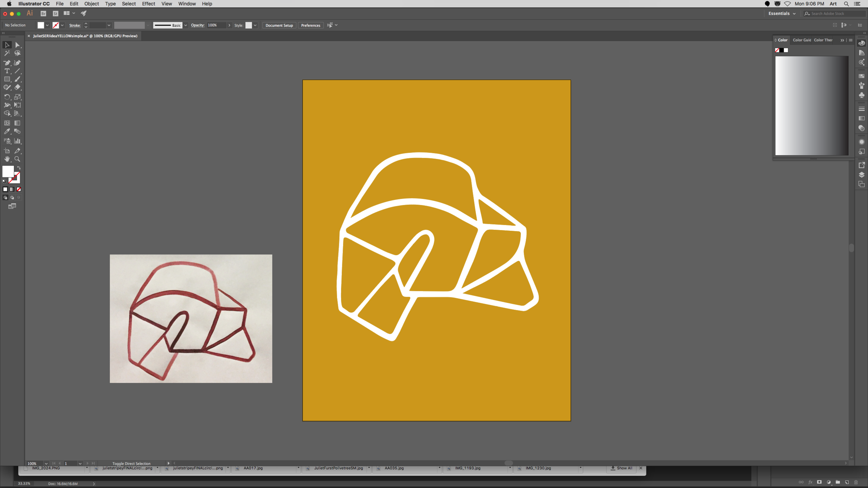This screenshot has height=488, width=868.
Task: Select the Line Segment tool
Action: 17,71
